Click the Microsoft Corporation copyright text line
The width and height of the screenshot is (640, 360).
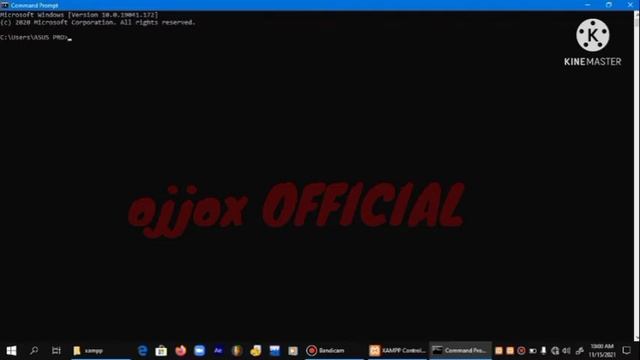[x=98, y=22]
